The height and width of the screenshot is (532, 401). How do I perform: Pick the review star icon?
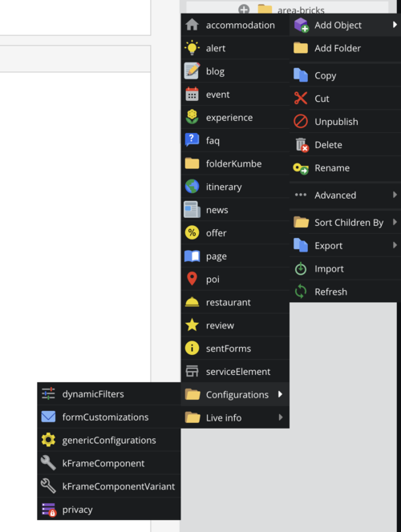[x=192, y=325]
